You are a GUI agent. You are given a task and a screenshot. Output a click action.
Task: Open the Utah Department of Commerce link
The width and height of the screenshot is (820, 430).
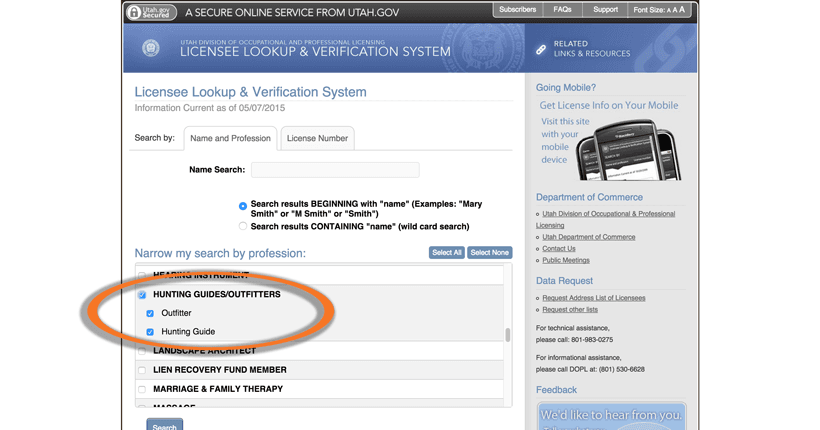(x=589, y=237)
